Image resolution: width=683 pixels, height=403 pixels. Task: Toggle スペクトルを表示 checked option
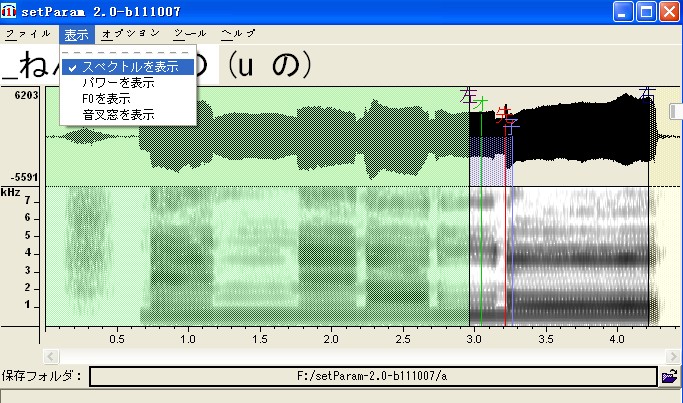(128, 67)
